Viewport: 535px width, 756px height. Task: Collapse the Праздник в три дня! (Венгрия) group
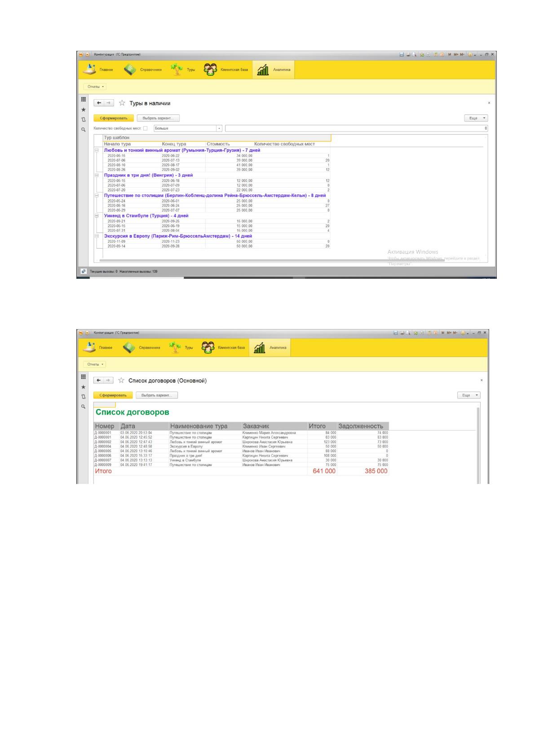(97, 175)
